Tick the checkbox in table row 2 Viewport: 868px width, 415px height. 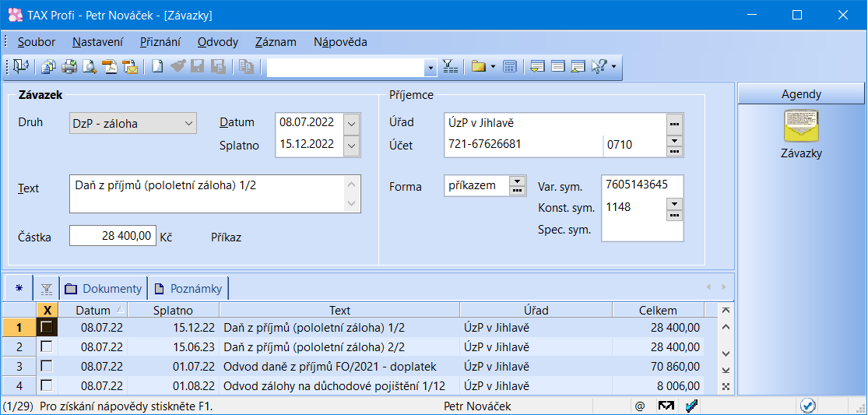(47, 346)
